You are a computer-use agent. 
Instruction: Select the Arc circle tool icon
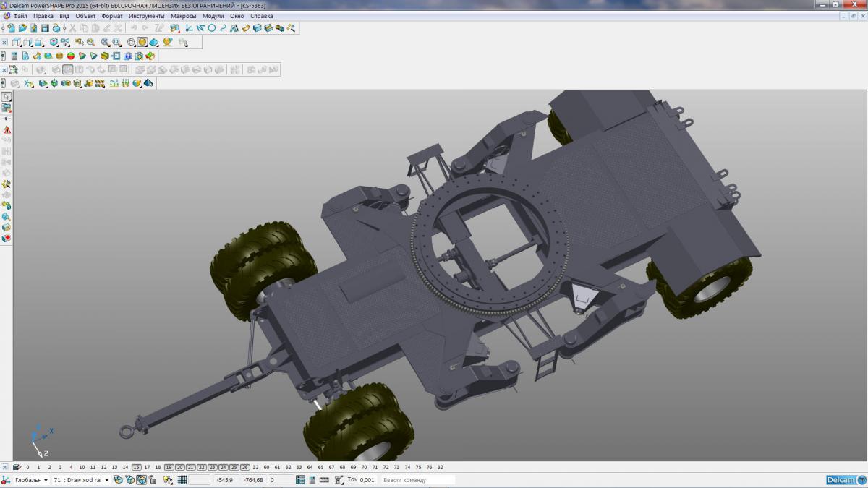(x=211, y=27)
